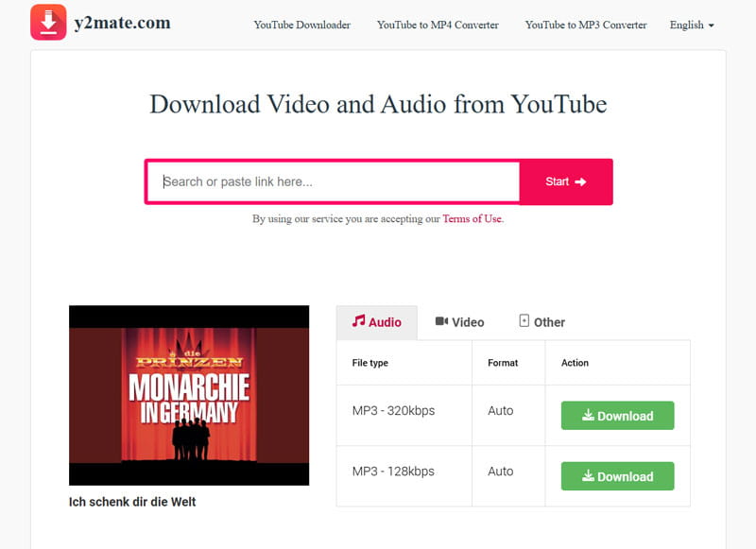Switch to the Video tab

pyautogui.click(x=459, y=321)
